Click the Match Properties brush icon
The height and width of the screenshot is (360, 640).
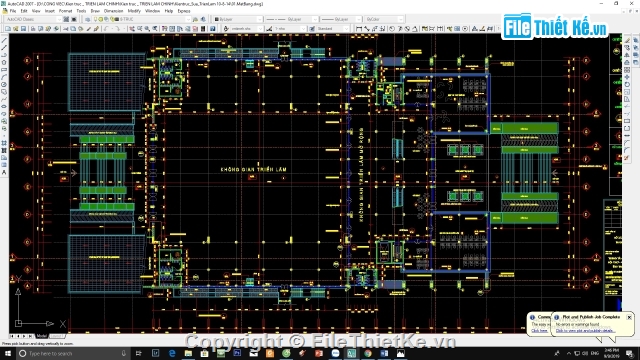pos(96,29)
